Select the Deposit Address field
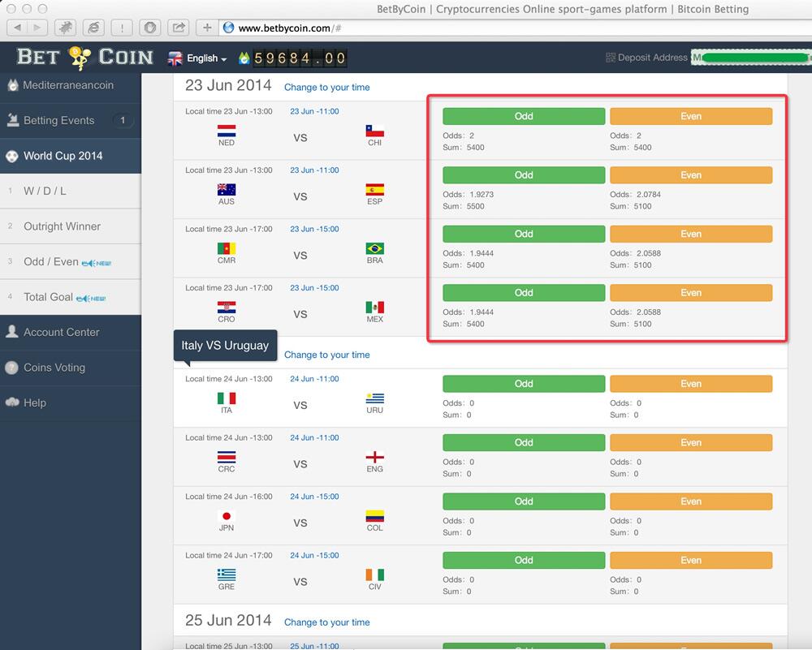 click(x=751, y=58)
